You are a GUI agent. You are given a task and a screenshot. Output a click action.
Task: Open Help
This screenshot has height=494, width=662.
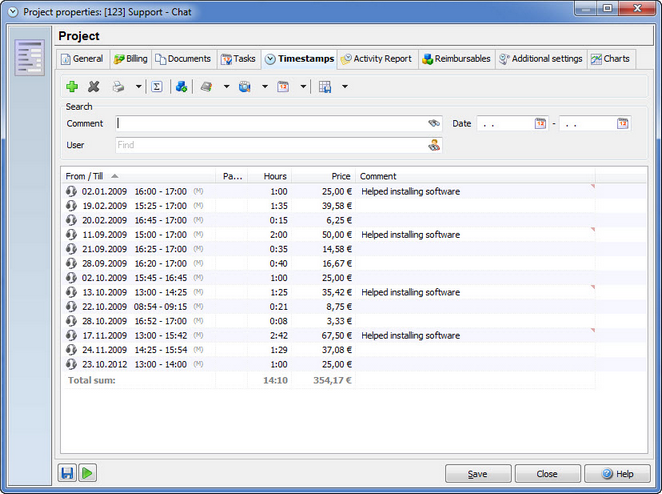[x=617, y=474]
